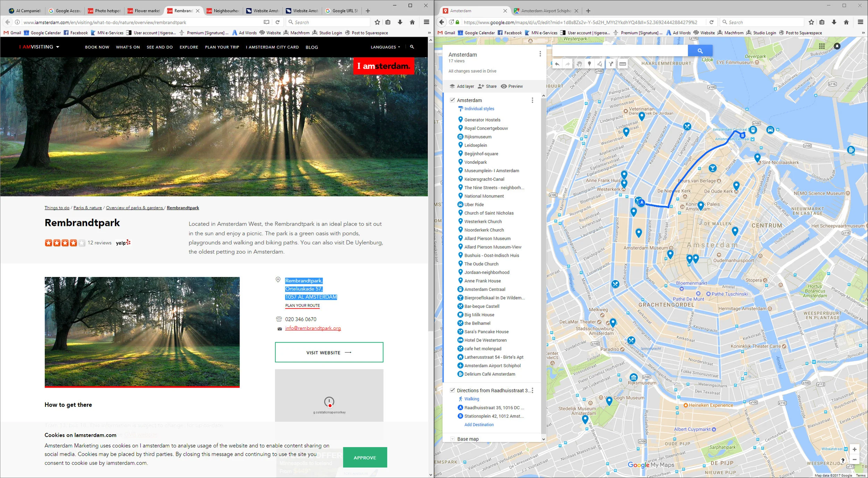Open BLOG in iamsterdam navigation
The image size is (868, 478).
tap(311, 47)
